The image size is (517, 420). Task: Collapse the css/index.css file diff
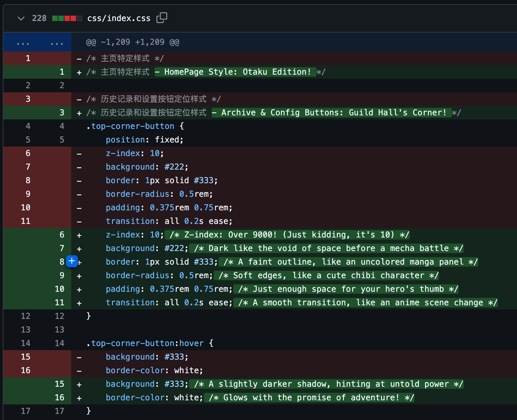tap(21, 18)
